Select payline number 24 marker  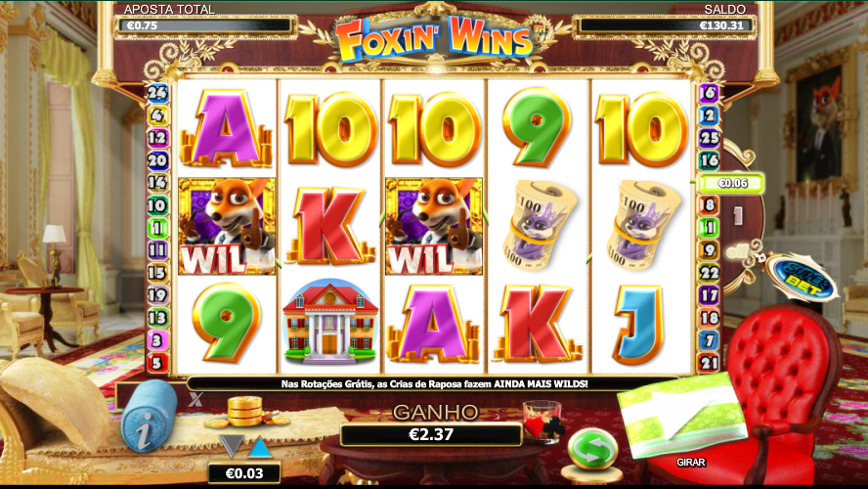click(x=157, y=93)
